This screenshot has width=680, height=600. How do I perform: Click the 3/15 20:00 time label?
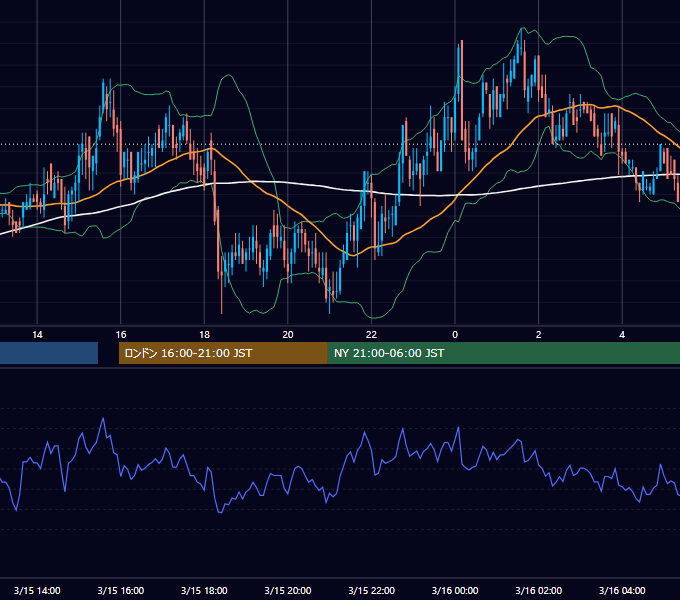(x=288, y=590)
